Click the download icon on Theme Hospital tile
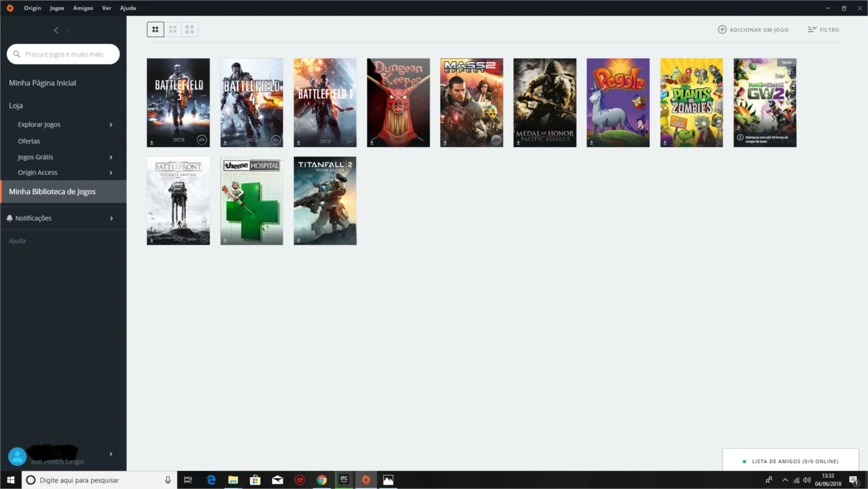Viewport: 868px width, 489px height. 225,240
